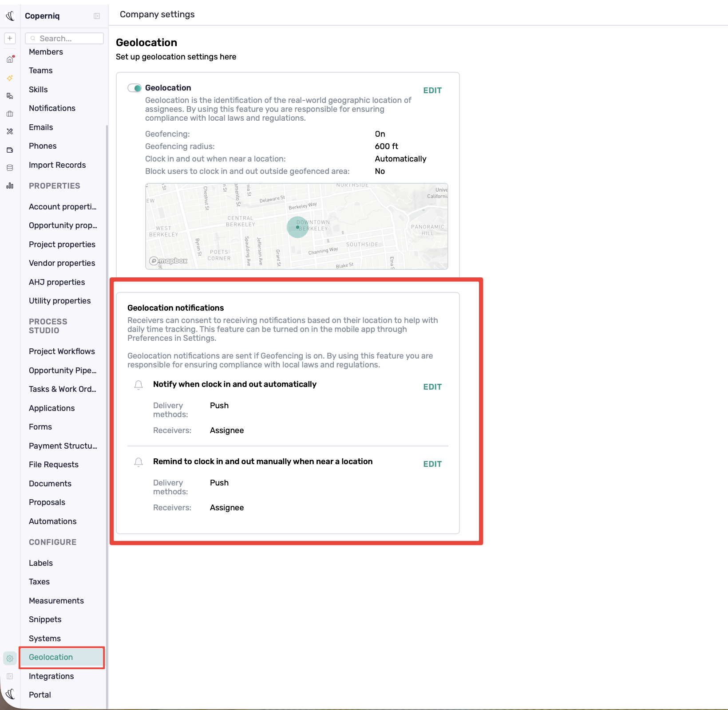Edit Notify when clock in and out automatically

tap(432, 387)
